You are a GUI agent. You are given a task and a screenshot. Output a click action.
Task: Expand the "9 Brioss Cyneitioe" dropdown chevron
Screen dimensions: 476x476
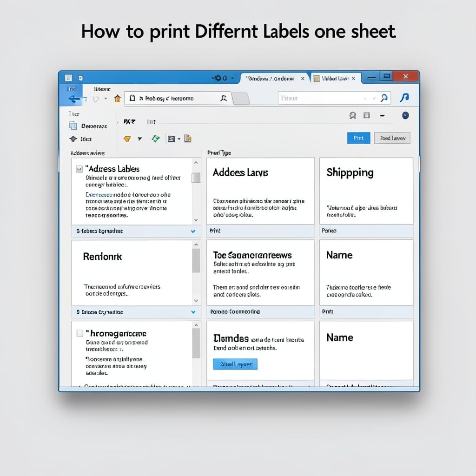(193, 312)
